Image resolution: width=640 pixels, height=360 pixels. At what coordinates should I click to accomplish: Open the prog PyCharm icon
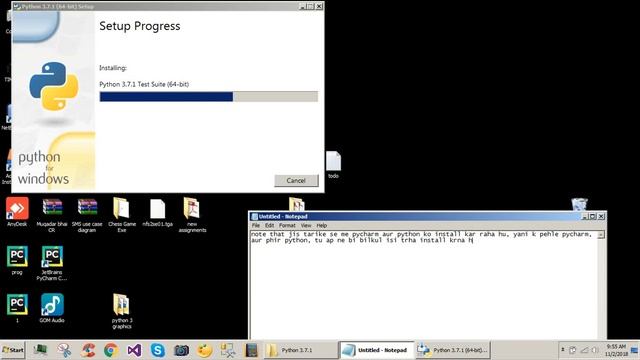(17, 260)
